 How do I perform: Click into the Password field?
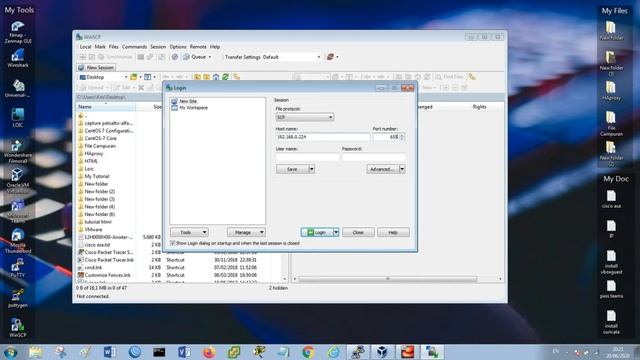(x=373, y=157)
